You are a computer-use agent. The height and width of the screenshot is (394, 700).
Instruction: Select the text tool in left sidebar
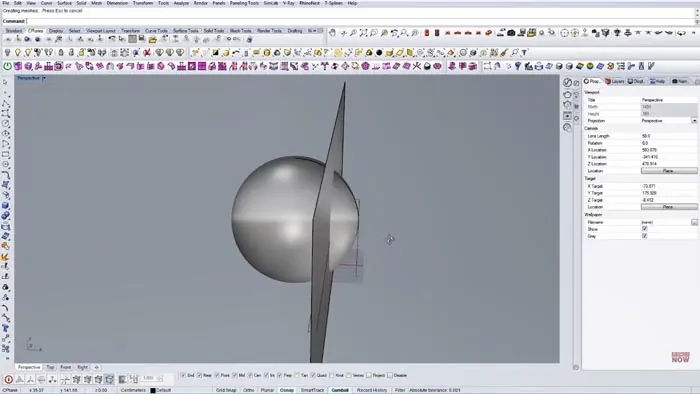pyautogui.click(x=5, y=329)
